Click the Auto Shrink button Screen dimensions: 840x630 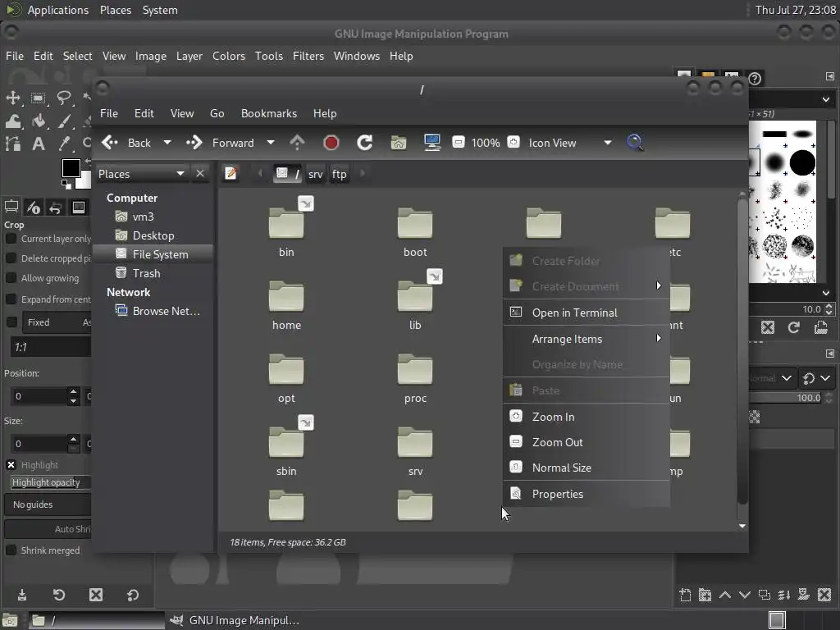(48, 529)
